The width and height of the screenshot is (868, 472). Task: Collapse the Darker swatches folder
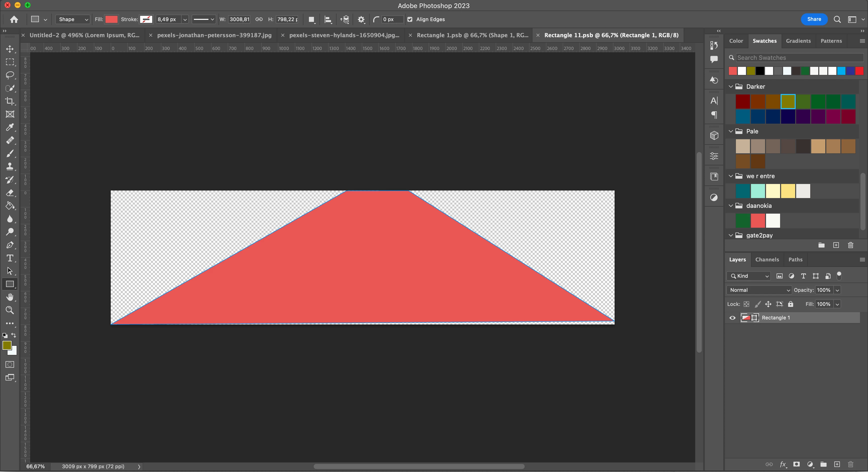731,87
